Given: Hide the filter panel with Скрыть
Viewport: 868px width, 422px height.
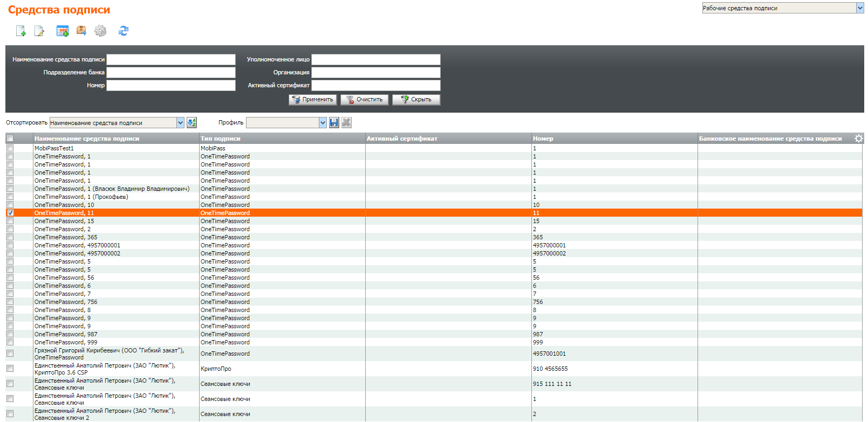Looking at the screenshot, I should coord(416,100).
